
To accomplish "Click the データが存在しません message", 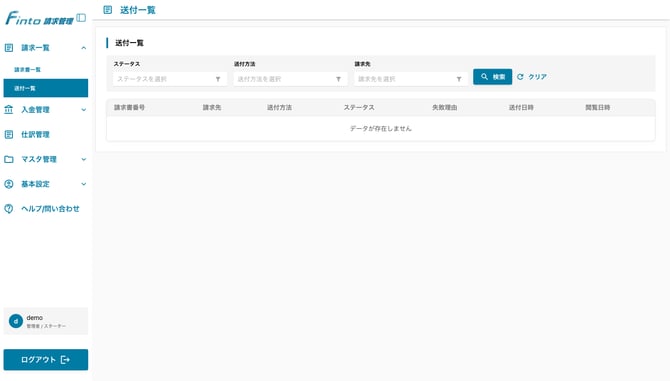I will pos(381,129).
